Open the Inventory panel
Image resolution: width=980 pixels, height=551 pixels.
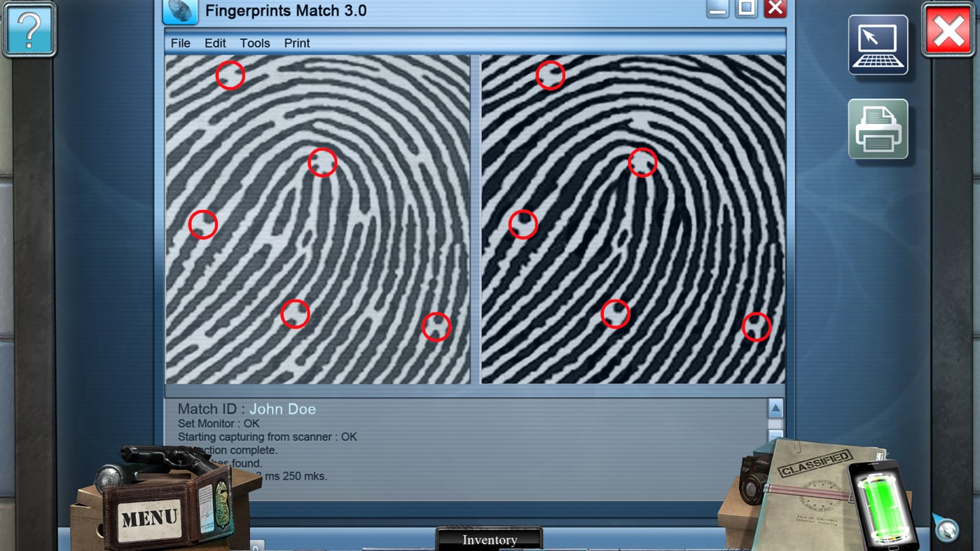click(x=489, y=539)
